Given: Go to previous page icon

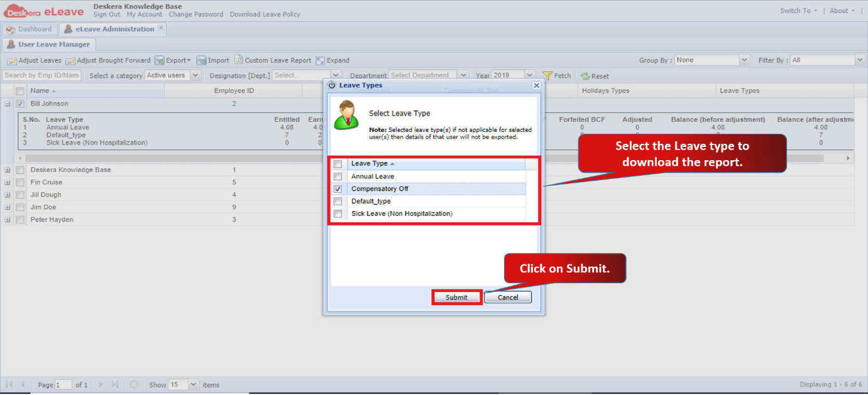Looking at the screenshot, I should click(x=23, y=384).
